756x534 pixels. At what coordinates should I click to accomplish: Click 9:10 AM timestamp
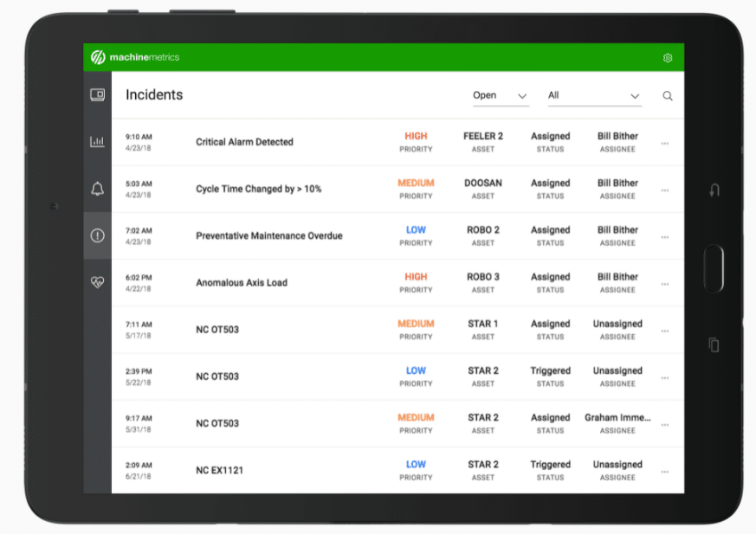(139, 137)
